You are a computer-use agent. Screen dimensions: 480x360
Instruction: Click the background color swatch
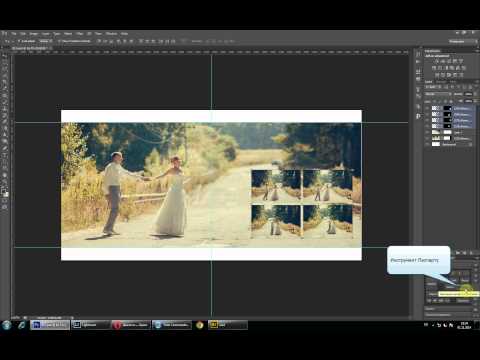point(6,194)
